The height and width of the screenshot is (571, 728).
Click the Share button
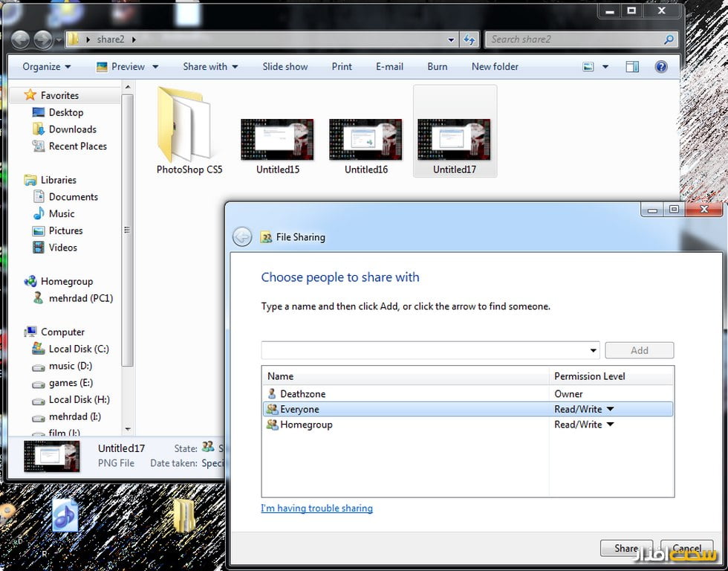[x=625, y=549]
